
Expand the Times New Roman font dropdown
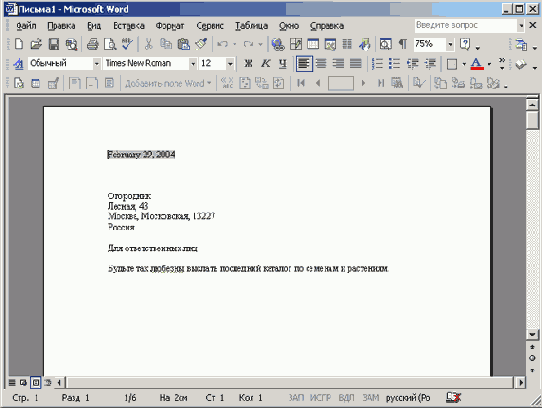[193, 64]
